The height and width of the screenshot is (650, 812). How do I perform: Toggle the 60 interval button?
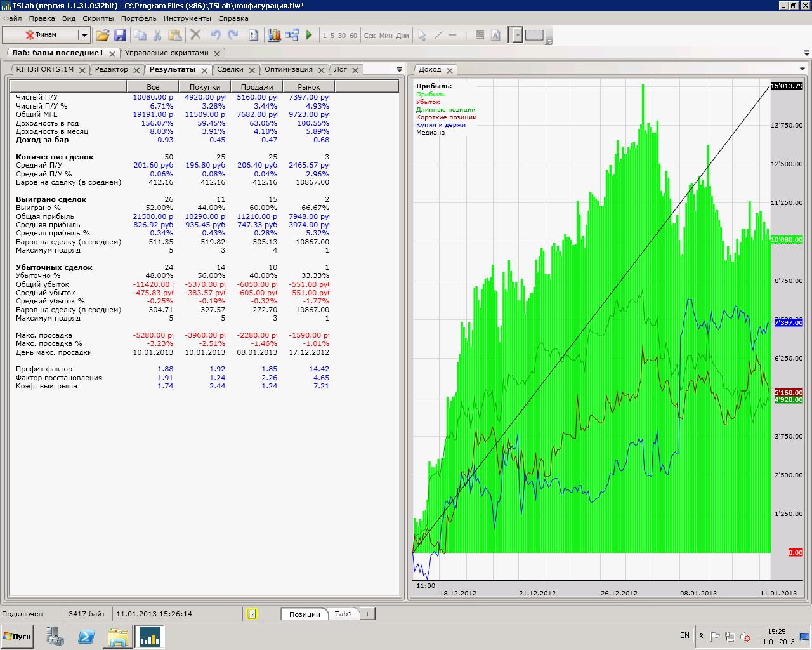click(x=353, y=36)
